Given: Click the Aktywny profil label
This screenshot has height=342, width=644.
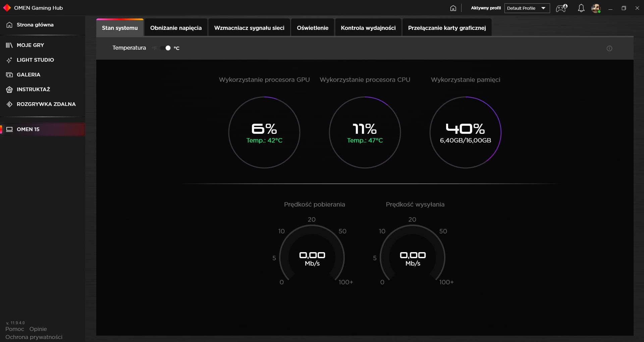Looking at the screenshot, I should (x=486, y=8).
